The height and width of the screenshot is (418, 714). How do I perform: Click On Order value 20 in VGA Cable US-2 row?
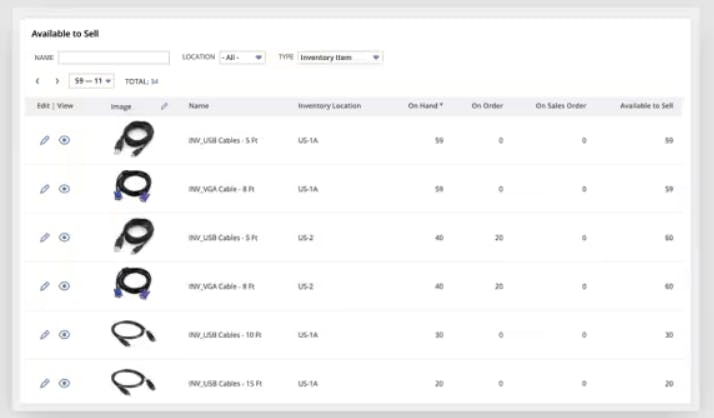[x=499, y=286]
